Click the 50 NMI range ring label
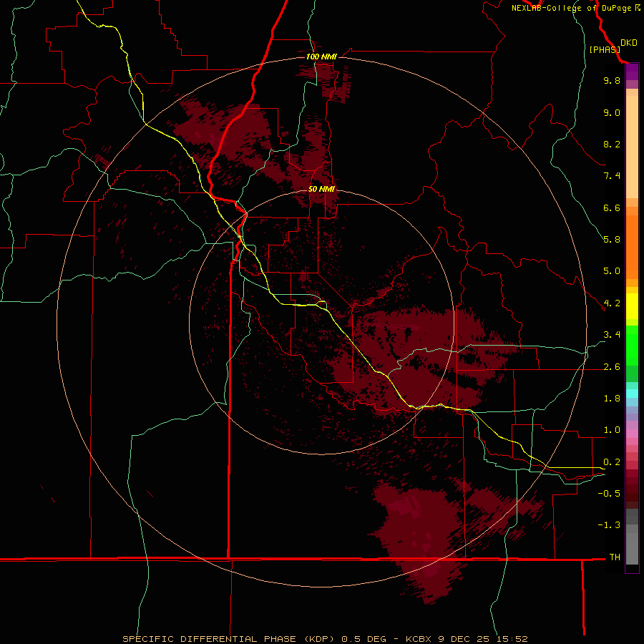The image size is (644, 644). point(321,189)
